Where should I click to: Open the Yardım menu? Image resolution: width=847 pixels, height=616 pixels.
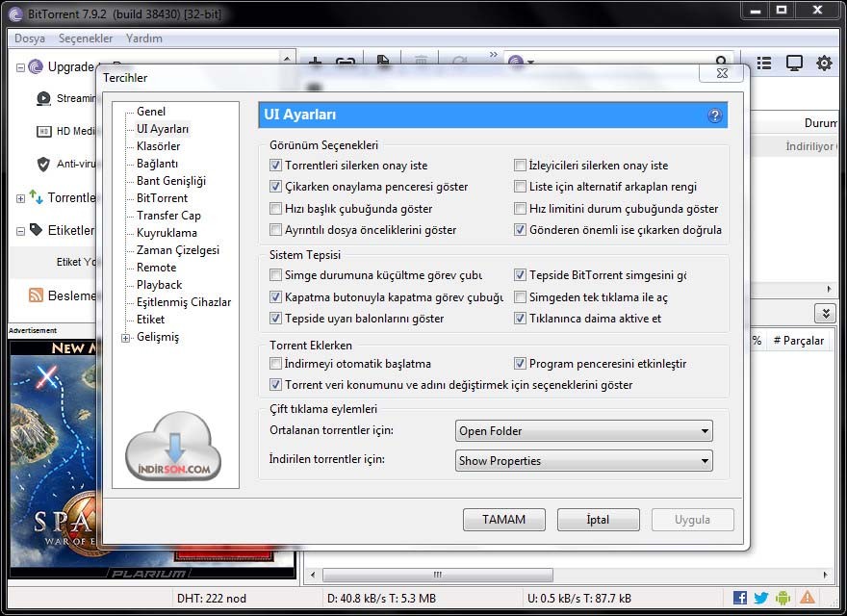coord(144,38)
